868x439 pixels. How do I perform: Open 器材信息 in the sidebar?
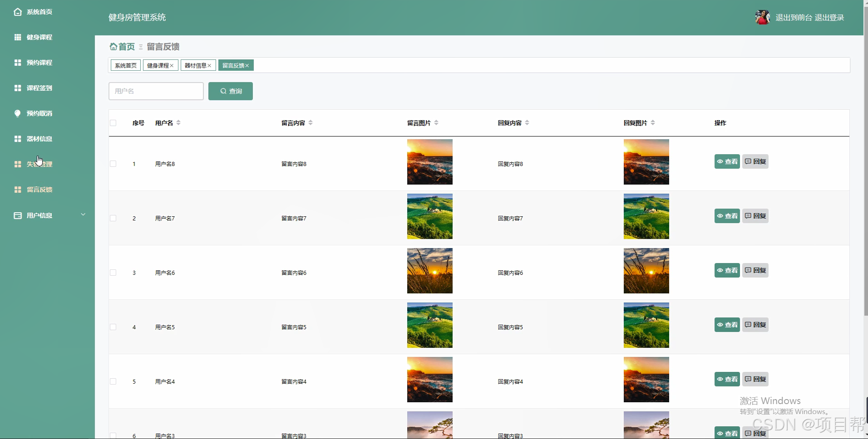pyautogui.click(x=39, y=139)
